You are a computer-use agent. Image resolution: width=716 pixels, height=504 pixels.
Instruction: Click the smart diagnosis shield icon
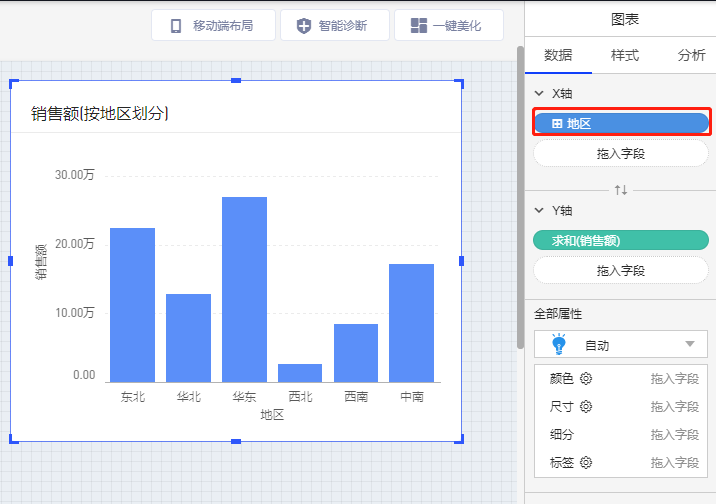(x=304, y=26)
